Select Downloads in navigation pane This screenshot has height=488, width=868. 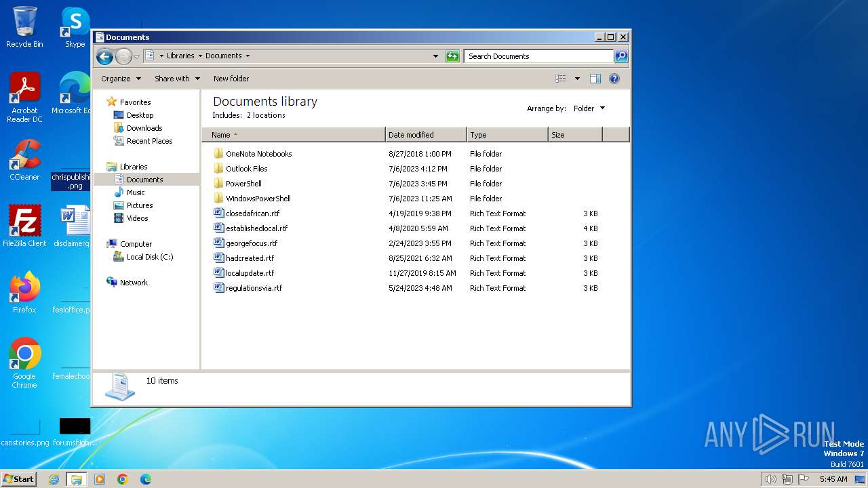(x=144, y=128)
